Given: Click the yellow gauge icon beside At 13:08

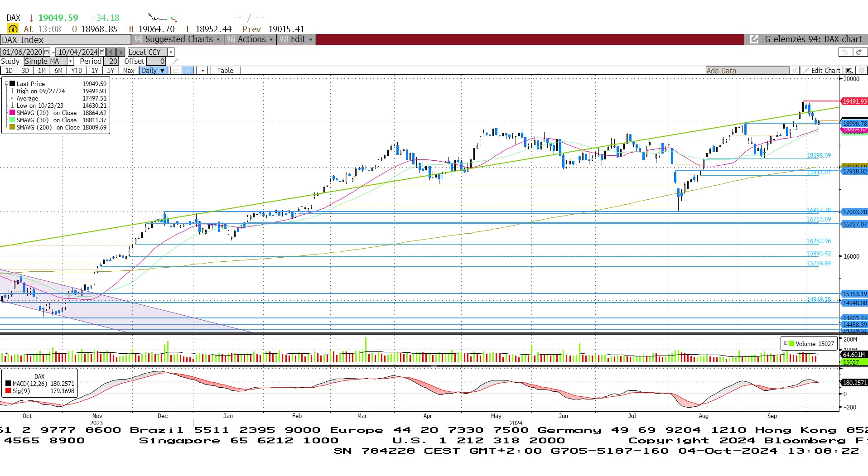Looking at the screenshot, I should point(13,29).
